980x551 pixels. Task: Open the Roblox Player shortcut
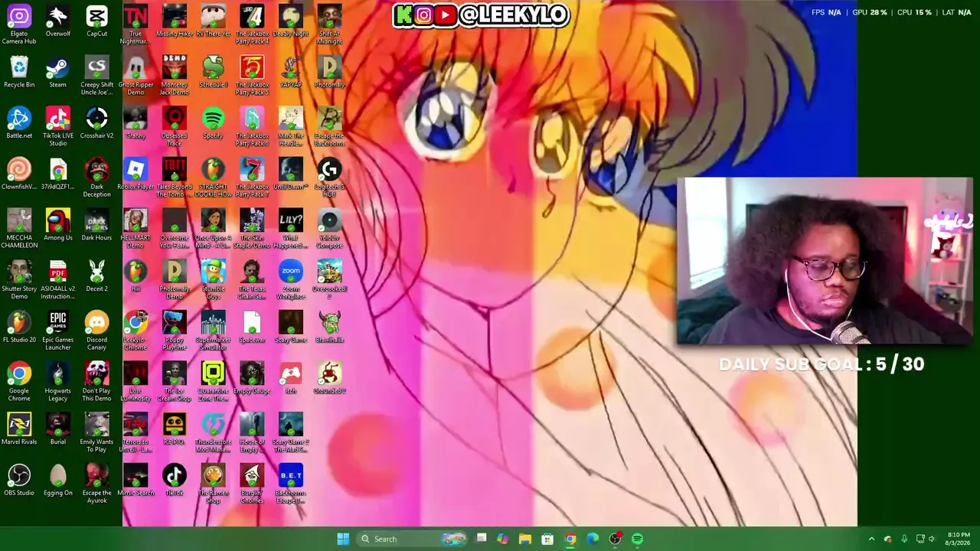click(136, 174)
